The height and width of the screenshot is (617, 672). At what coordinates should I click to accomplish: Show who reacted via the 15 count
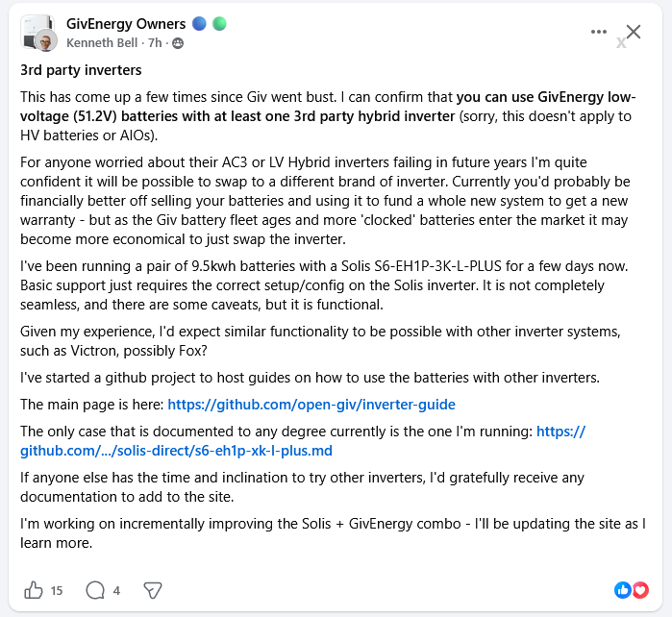[57, 591]
